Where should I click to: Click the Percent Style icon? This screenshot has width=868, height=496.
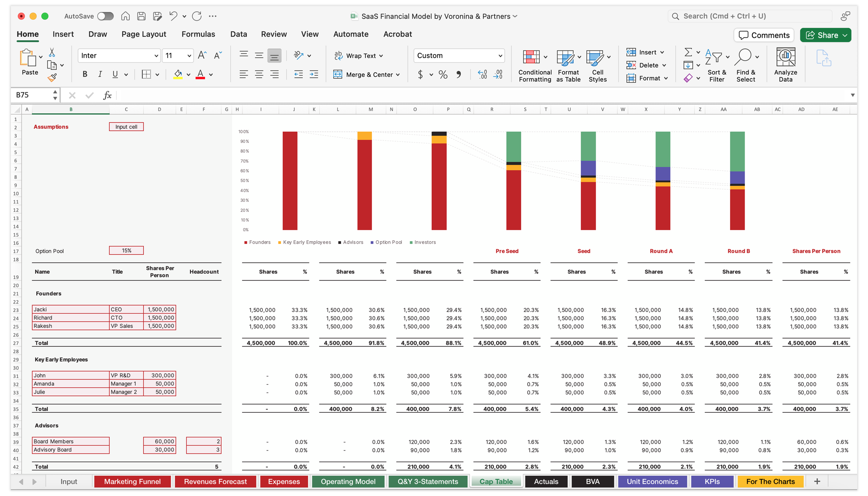pyautogui.click(x=443, y=74)
